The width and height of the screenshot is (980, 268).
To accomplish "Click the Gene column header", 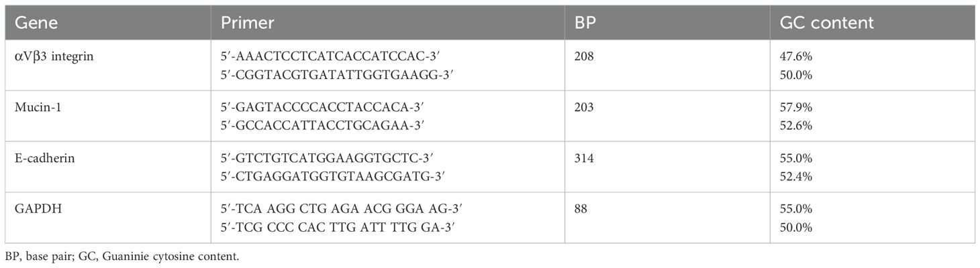I will coord(36,22).
